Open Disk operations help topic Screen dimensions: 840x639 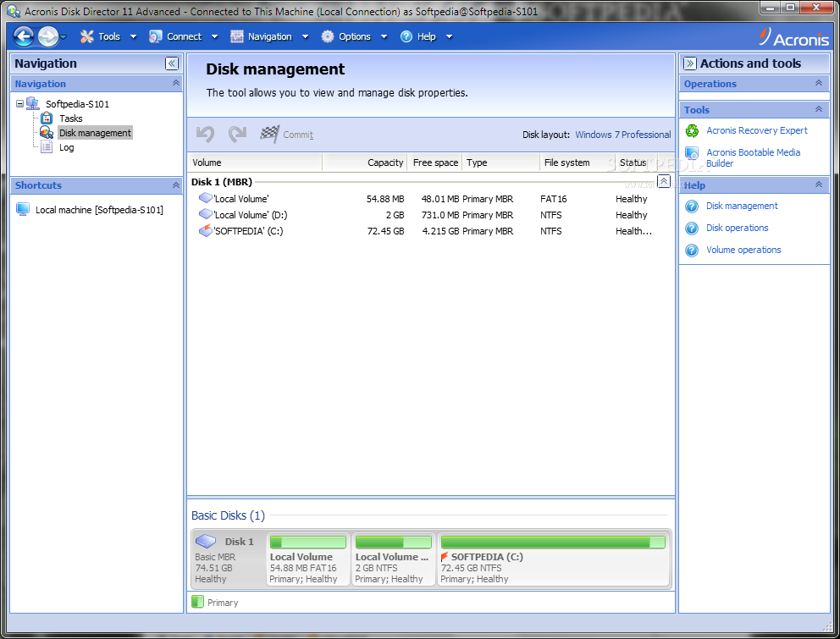click(737, 229)
